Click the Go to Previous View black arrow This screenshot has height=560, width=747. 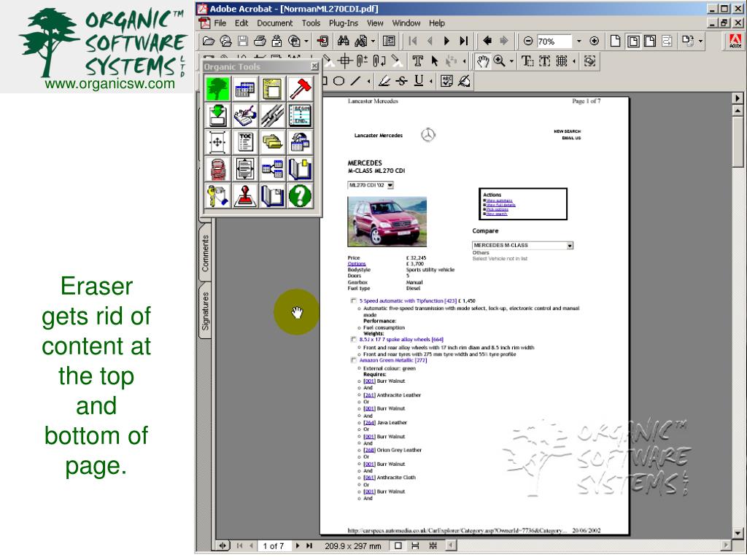pyautogui.click(x=487, y=42)
